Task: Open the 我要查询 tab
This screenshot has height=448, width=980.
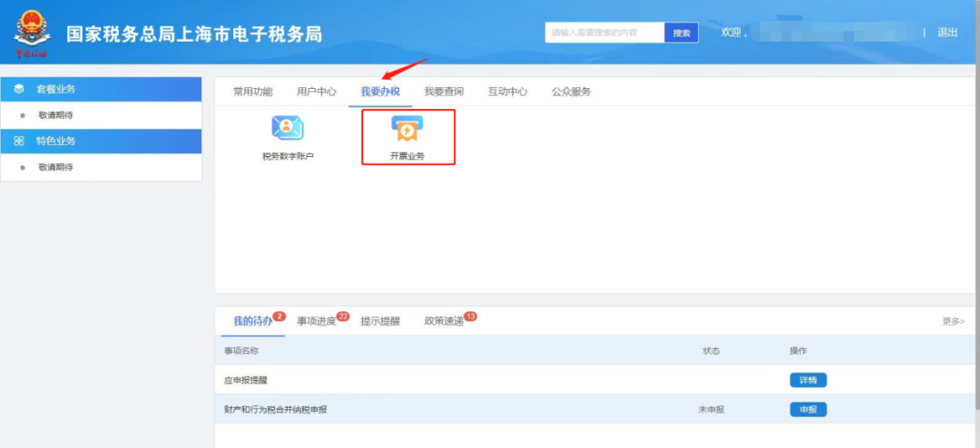Action: (x=444, y=92)
